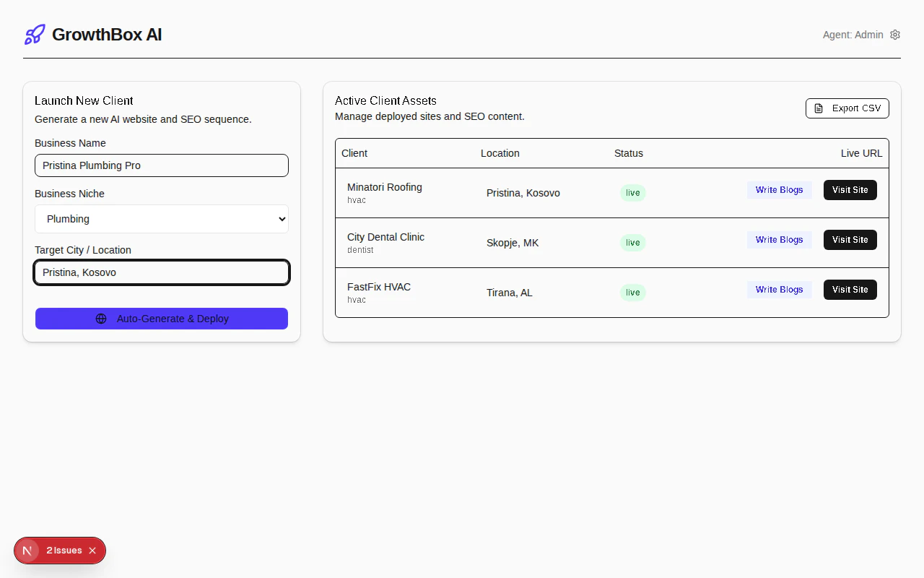Click live status badge for FastFix HVAC
The image size is (924, 578).
633,293
